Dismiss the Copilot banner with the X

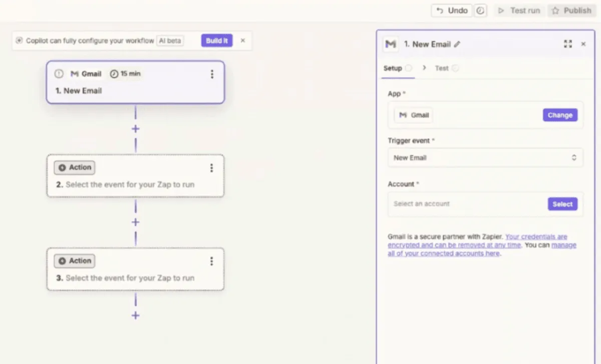[x=243, y=41]
